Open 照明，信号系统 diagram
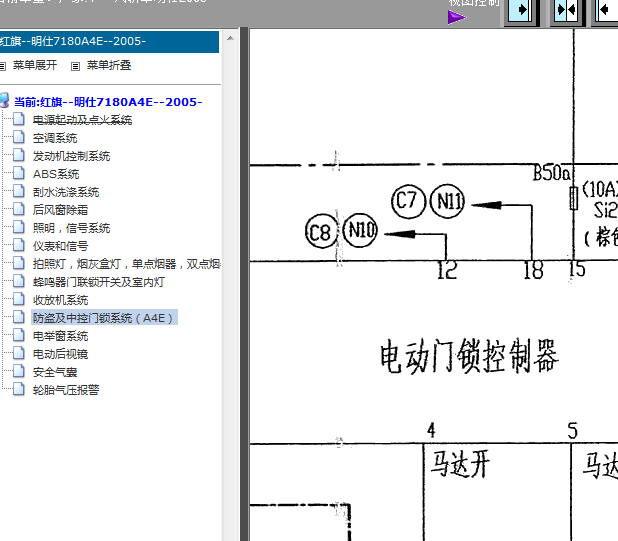Viewport: 618px width, 541px height. 71,228
